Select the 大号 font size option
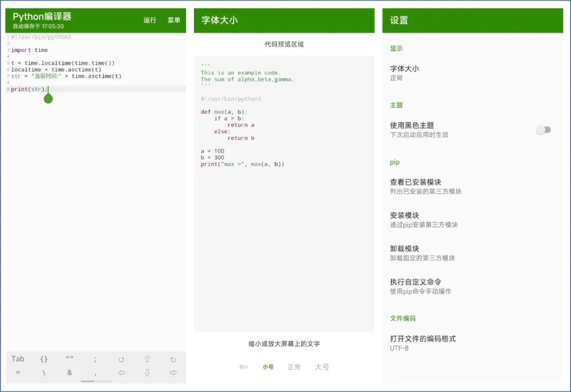 click(322, 367)
